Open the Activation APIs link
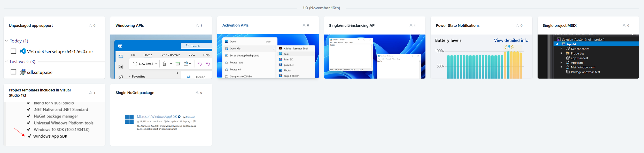 coord(235,25)
